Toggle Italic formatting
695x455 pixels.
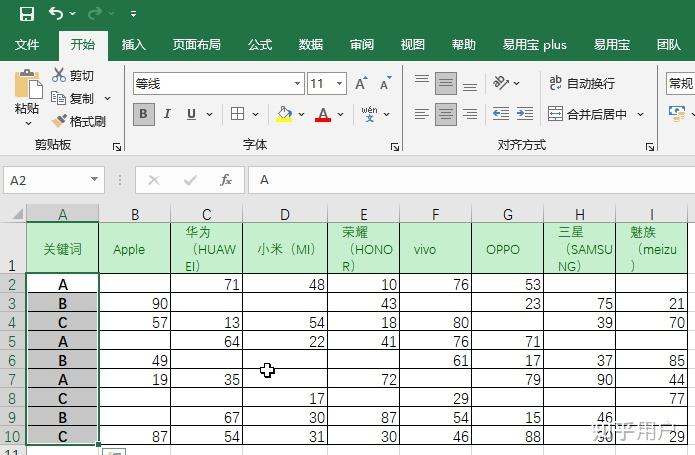point(167,114)
